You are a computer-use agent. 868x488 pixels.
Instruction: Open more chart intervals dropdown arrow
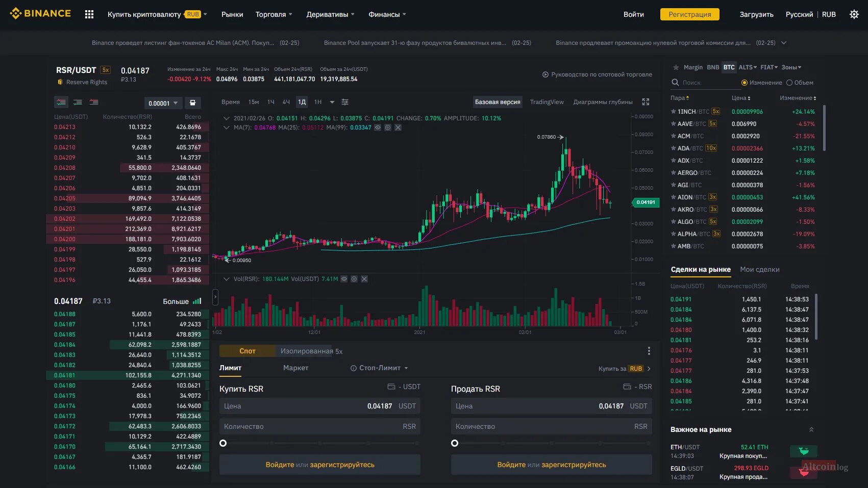332,102
